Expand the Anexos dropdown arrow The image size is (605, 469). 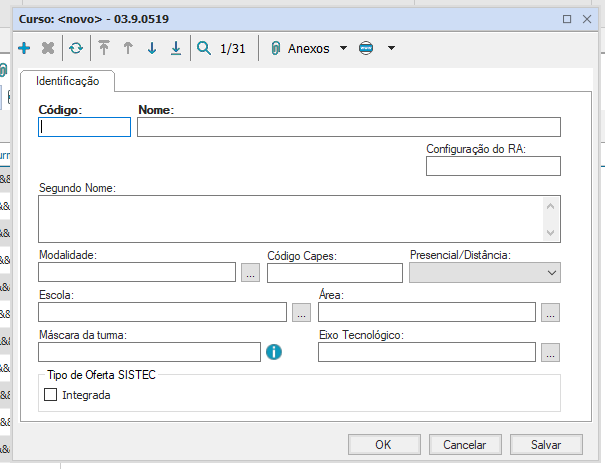tap(343, 48)
